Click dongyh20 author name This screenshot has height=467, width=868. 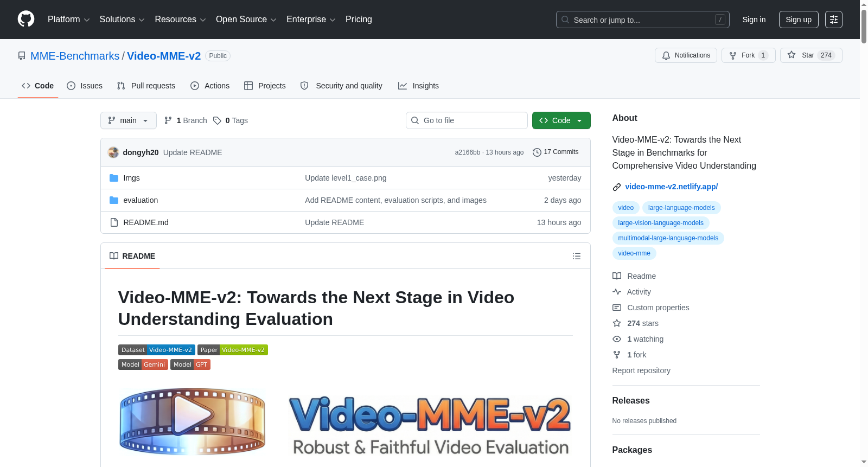[x=141, y=152]
